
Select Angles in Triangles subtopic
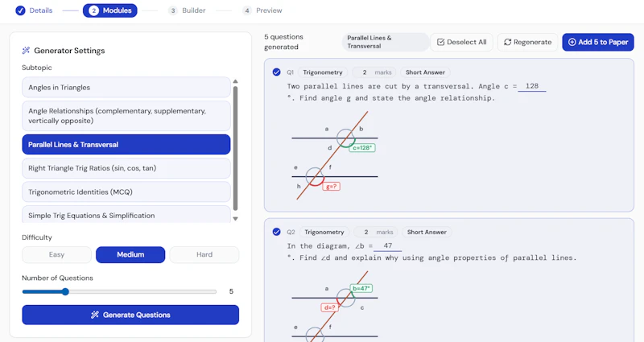tap(126, 88)
